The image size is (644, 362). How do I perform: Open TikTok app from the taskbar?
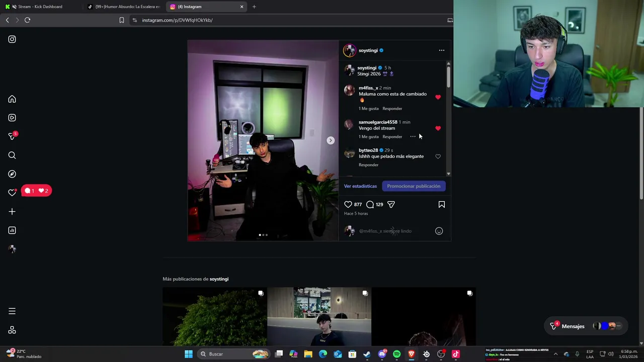456,354
